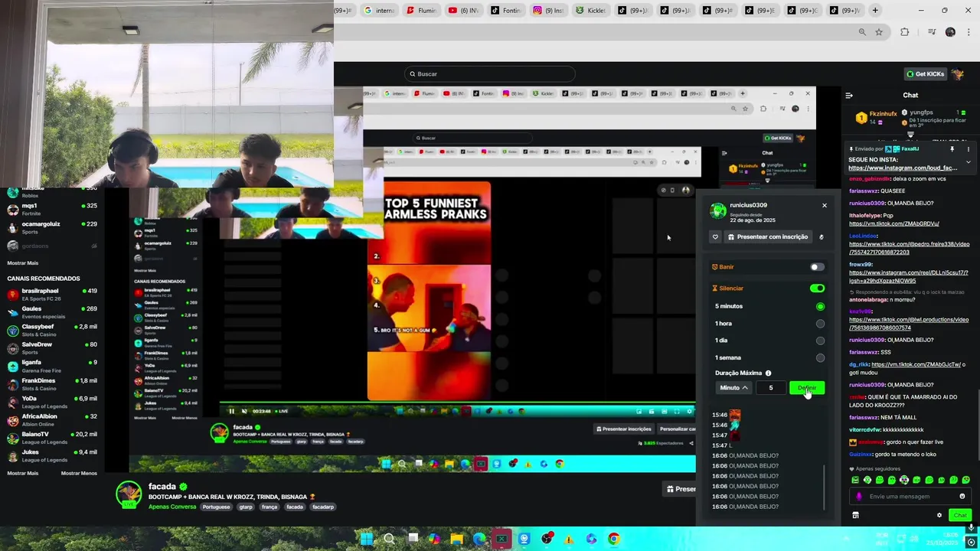Viewport: 980px width, 551px height.
Task: Click the duration number input field
Action: click(x=771, y=388)
